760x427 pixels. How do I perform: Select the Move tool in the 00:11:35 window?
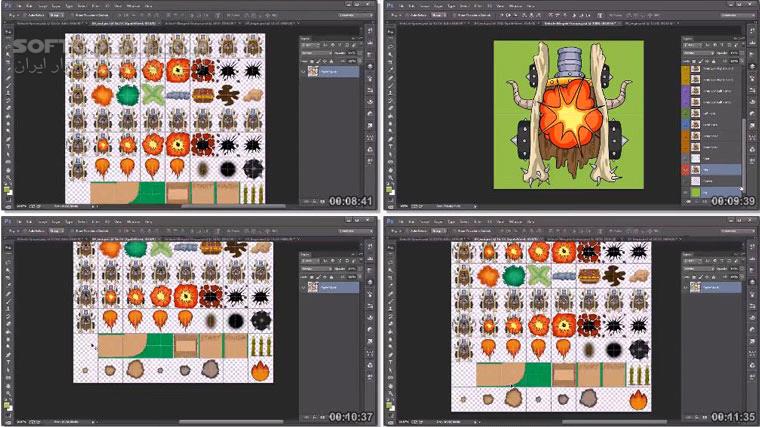click(x=391, y=248)
